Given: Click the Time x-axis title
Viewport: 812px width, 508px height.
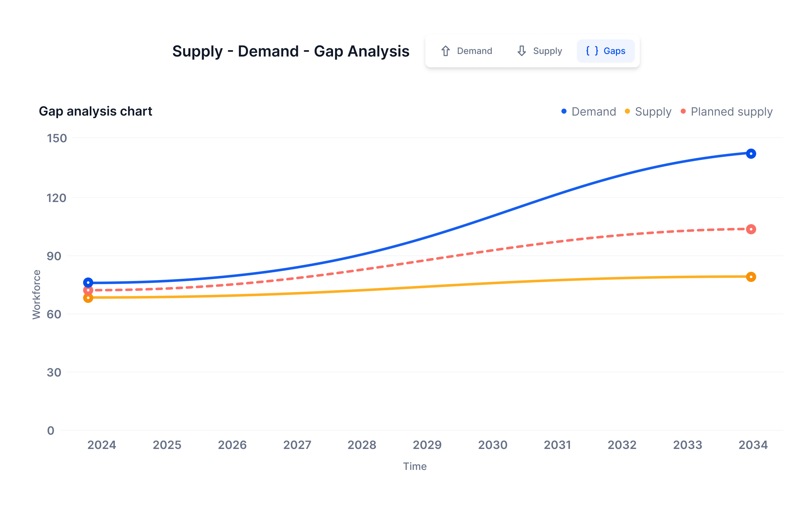Looking at the screenshot, I should [x=415, y=466].
